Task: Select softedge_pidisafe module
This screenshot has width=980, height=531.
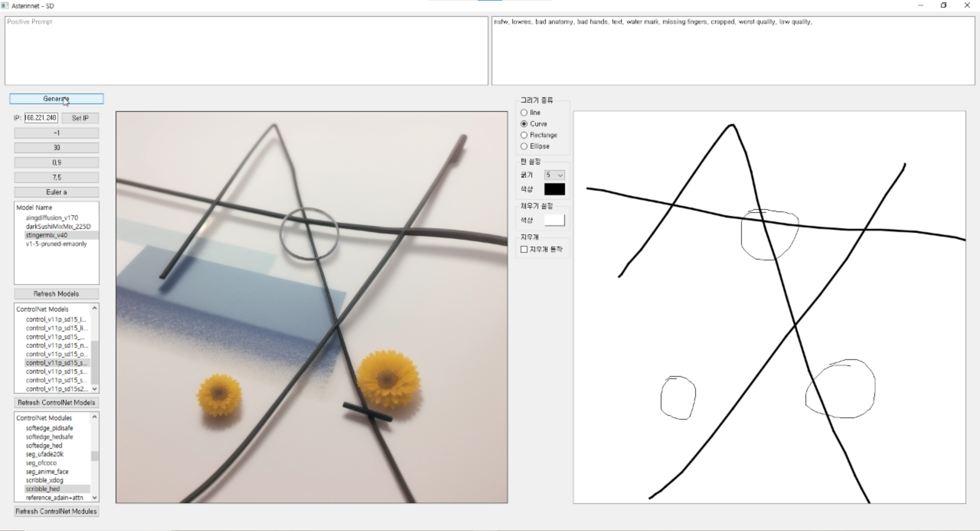Action: 50,428
